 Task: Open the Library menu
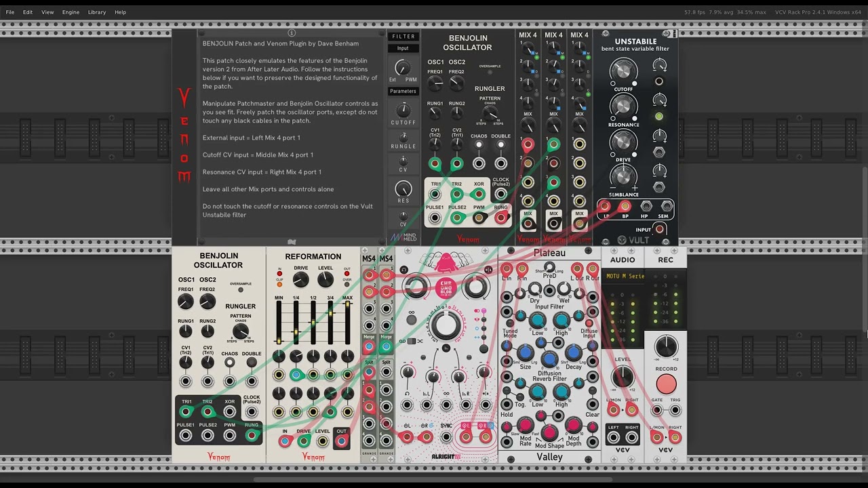97,12
